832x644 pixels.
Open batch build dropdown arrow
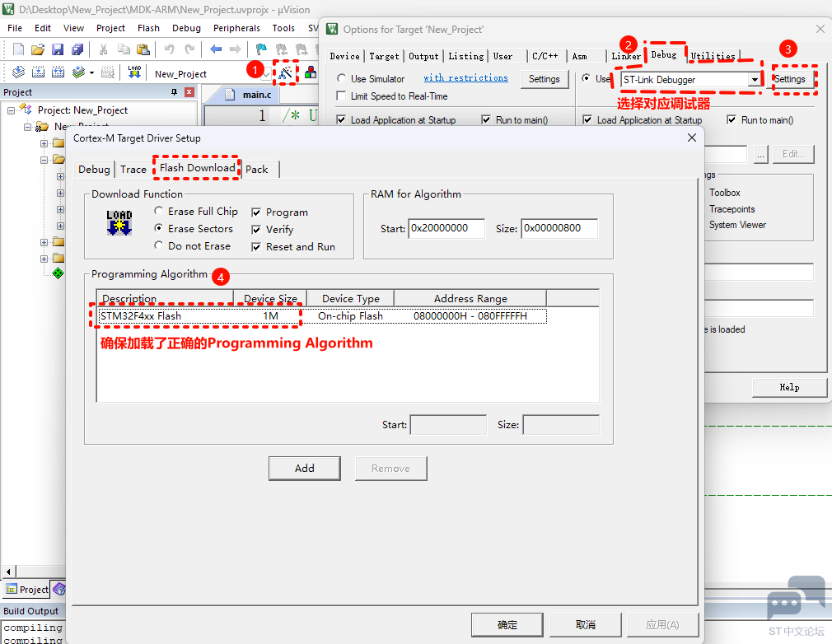[x=91, y=72]
